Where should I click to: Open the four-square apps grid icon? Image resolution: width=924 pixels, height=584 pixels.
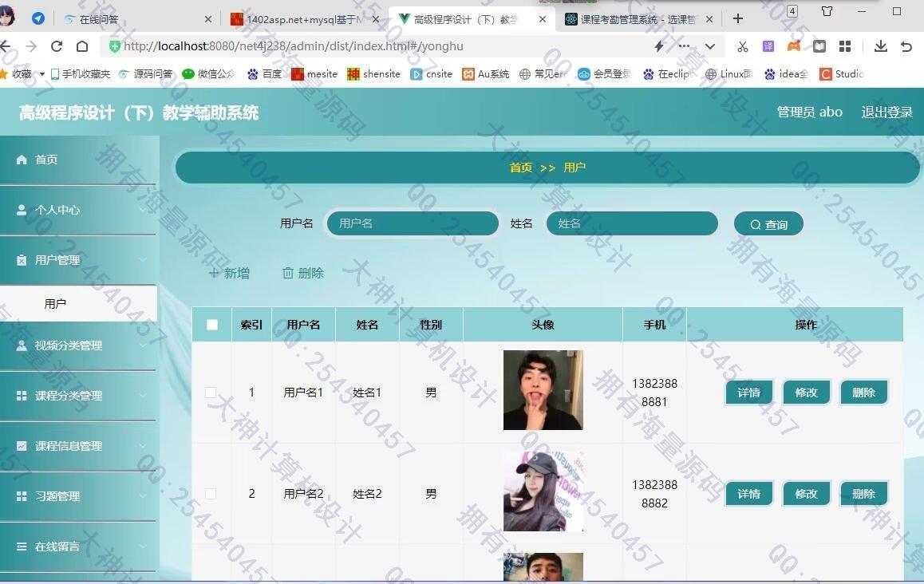coord(845,46)
